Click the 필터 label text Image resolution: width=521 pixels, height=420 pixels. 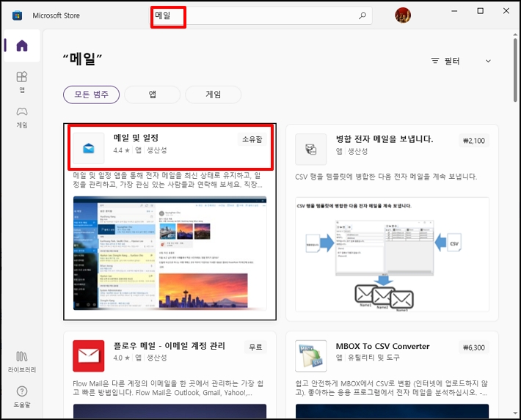click(x=452, y=61)
